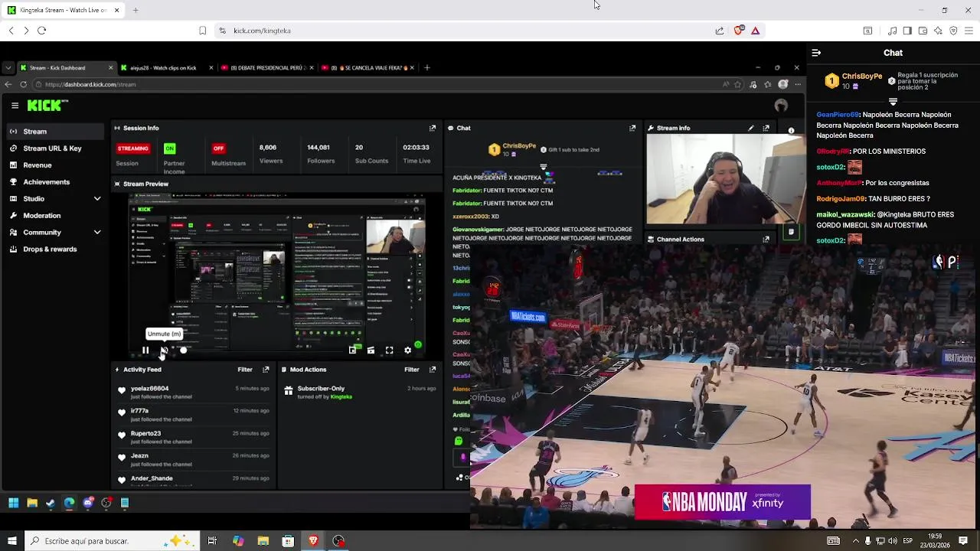
Task: Enter fullscreen in the stream preview
Action: [389, 350]
